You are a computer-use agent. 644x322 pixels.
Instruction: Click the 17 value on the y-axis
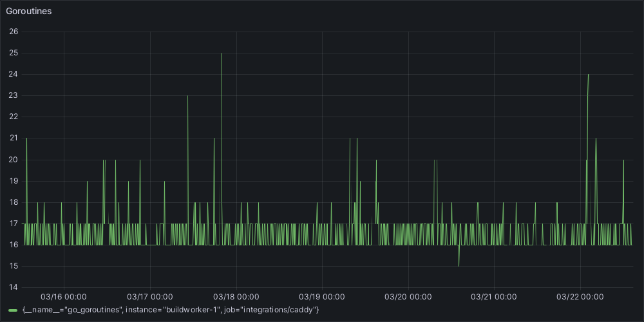point(14,223)
